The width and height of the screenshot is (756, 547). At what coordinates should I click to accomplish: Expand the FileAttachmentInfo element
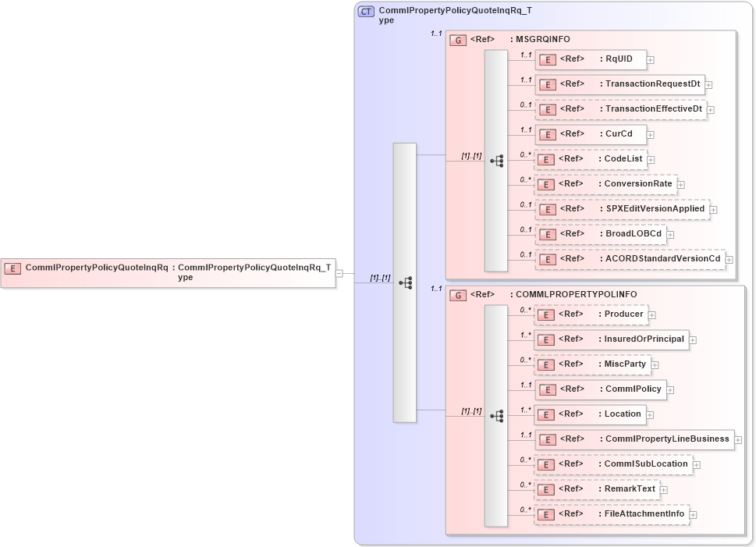click(x=694, y=514)
